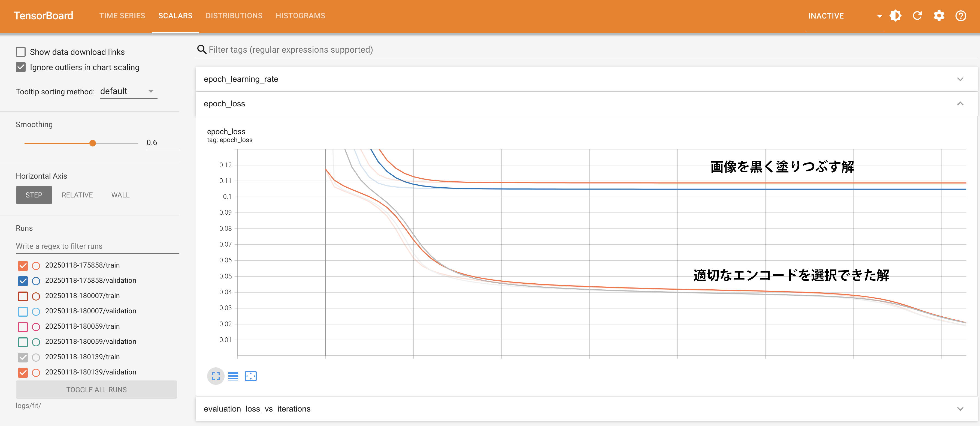Click the Smoothing slider handle

[x=92, y=143]
